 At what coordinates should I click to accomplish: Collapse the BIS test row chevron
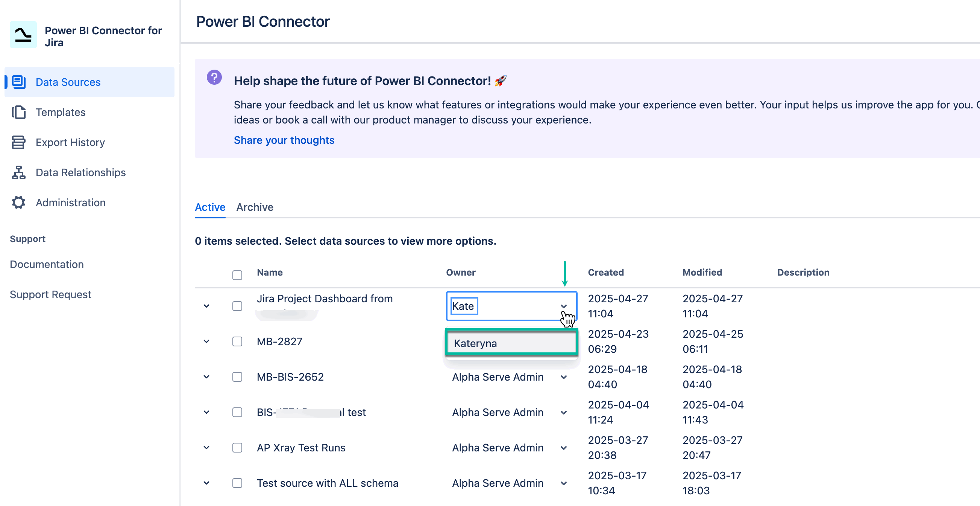tap(206, 412)
